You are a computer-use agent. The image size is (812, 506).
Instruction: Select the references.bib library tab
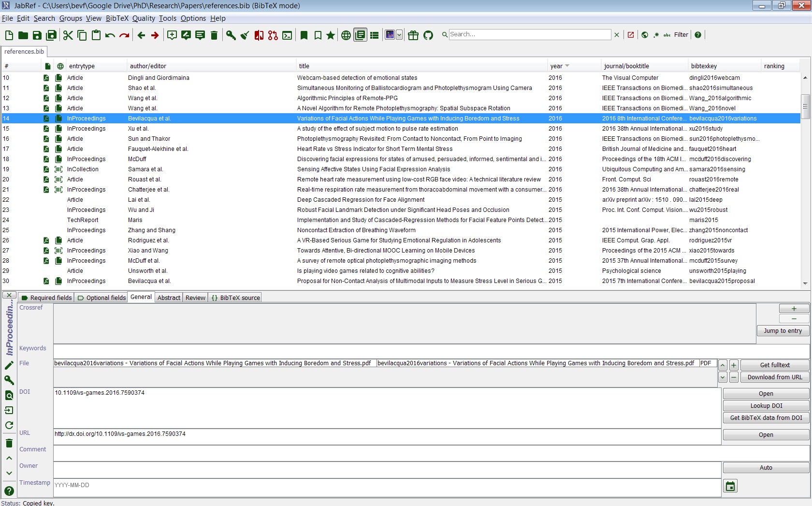[x=24, y=52]
